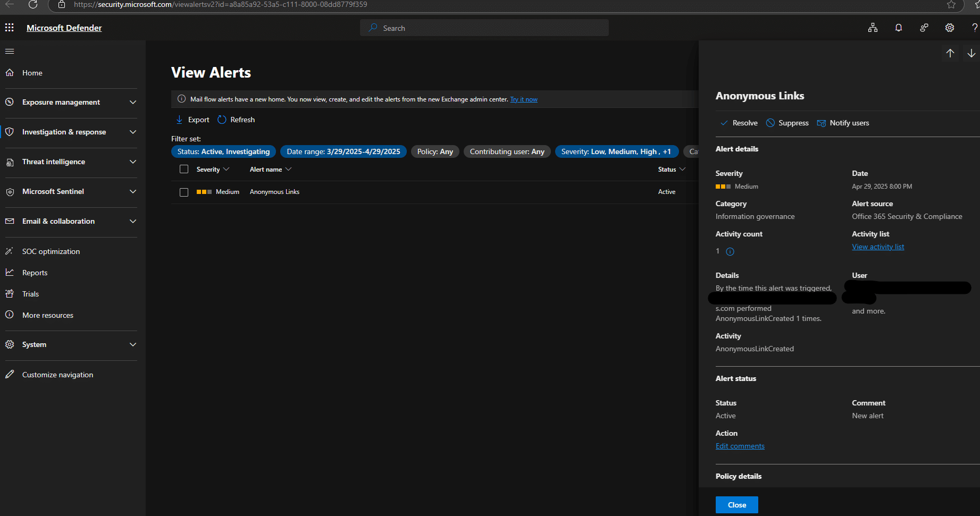Click the Threat intelligence icon
This screenshot has height=516, width=980.
(x=10, y=162)
